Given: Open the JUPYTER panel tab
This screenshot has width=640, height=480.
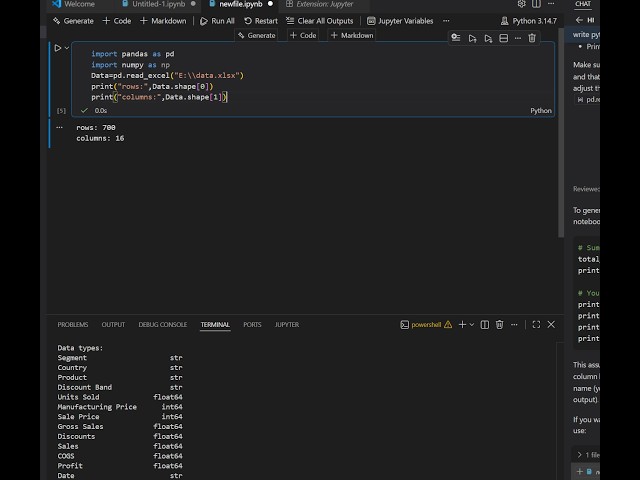Looking at the screenshot, I should click(x=287, y=324).
